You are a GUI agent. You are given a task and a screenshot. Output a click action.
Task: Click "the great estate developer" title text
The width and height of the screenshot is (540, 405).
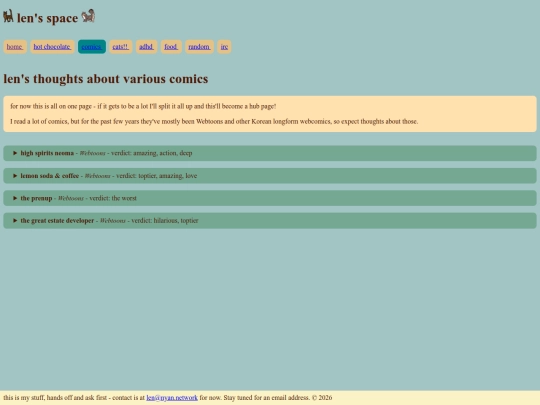57,220
